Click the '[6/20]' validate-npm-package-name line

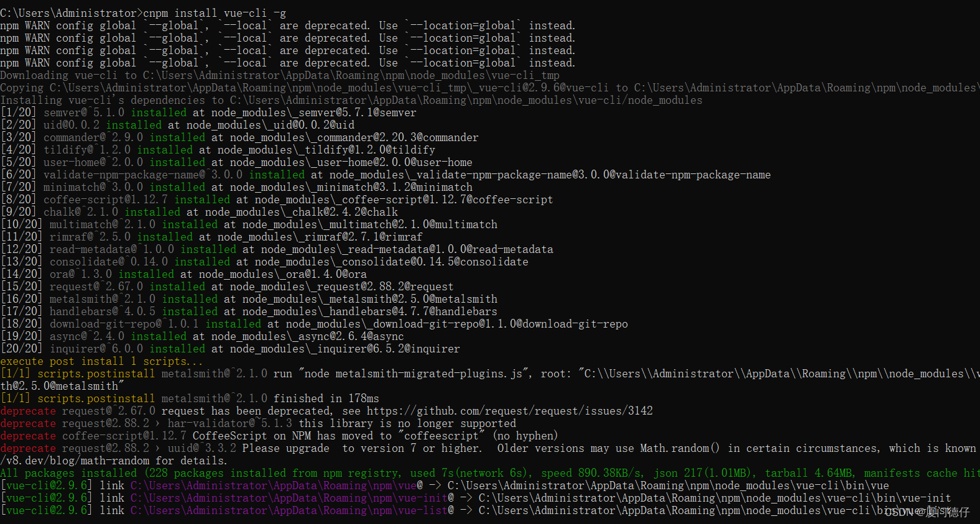[386, 175]
